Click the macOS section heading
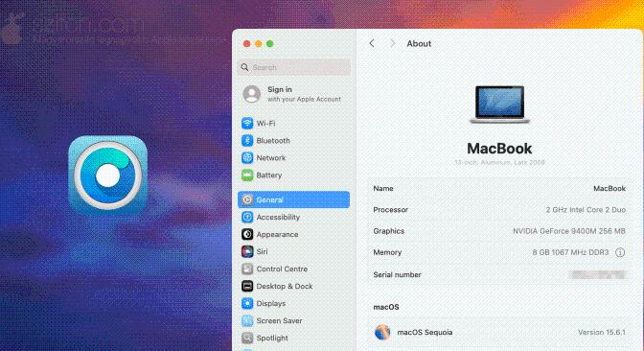644x351 pixels. [x=386, y=307]
